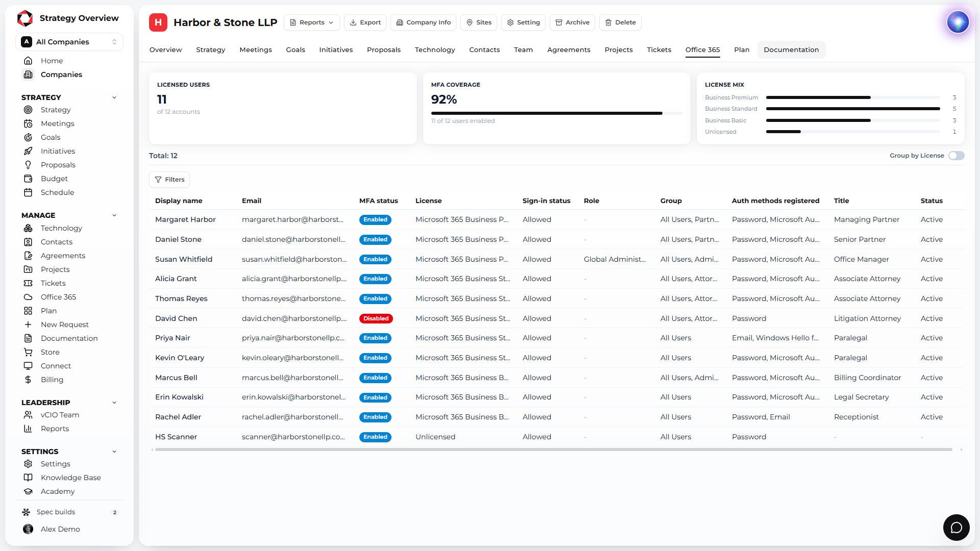Click the glowing AI assistant orb
980x551 pixels.
[x=958, y=22]
